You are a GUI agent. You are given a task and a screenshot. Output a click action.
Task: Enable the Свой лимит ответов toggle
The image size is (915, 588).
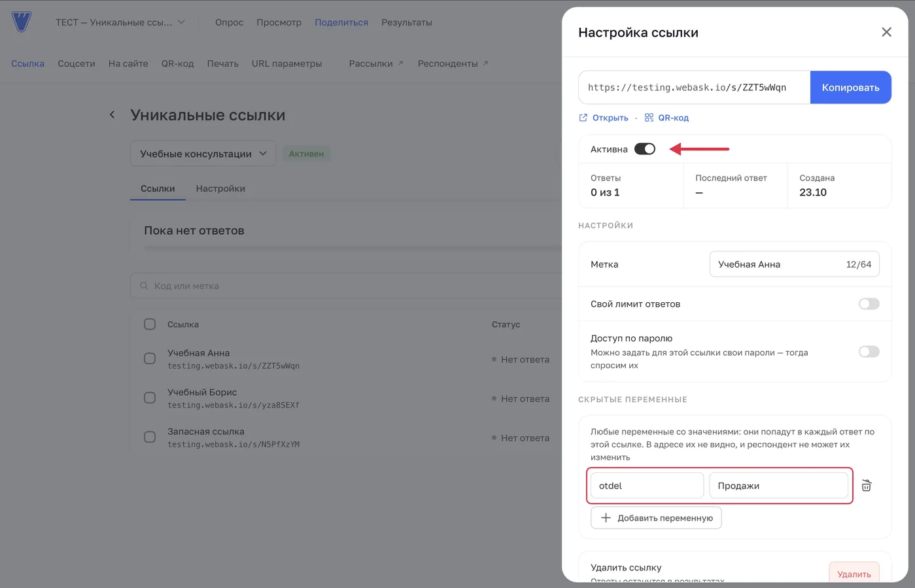[x=869, y=303]
